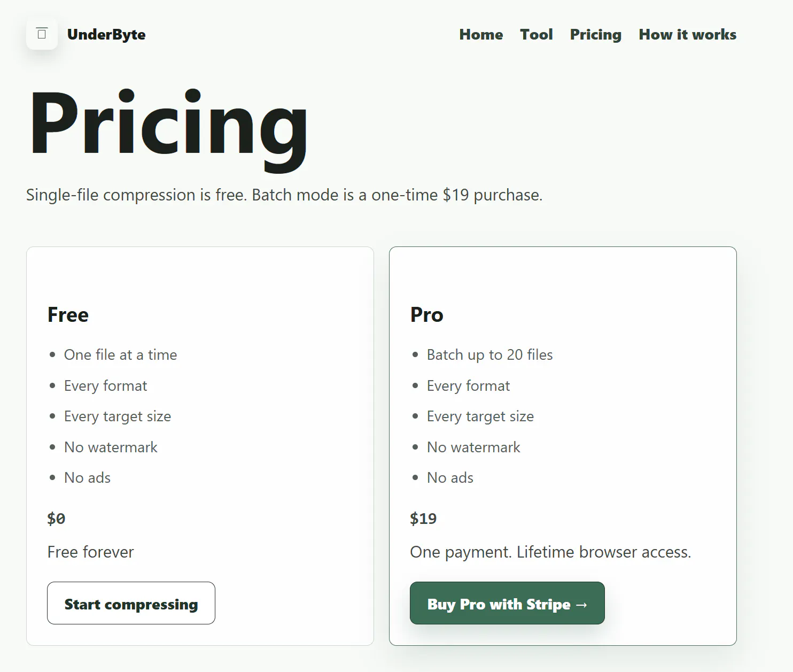
Task: Click the Lifetime browser access text
Action: pos(604,552)
